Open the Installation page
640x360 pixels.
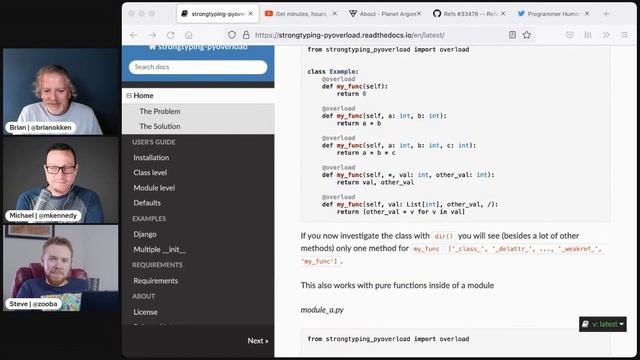point(151,157)
